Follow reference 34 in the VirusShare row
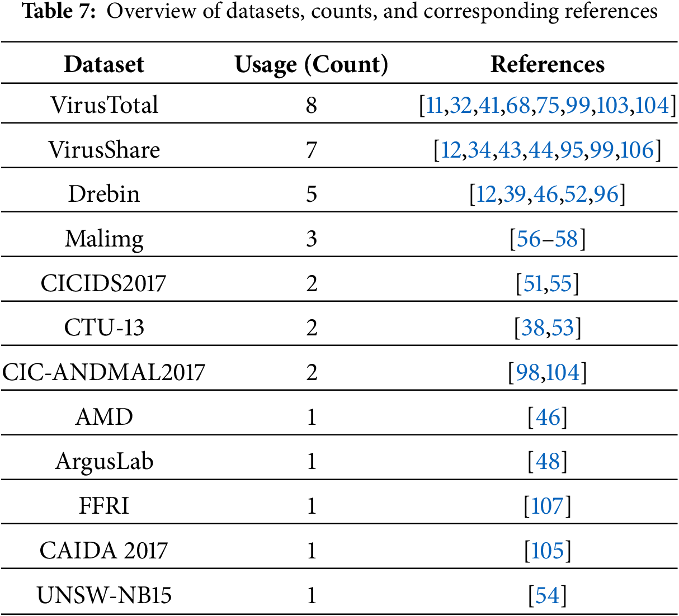This screenshot has height=616, width=679. click(x=479, y=150)
